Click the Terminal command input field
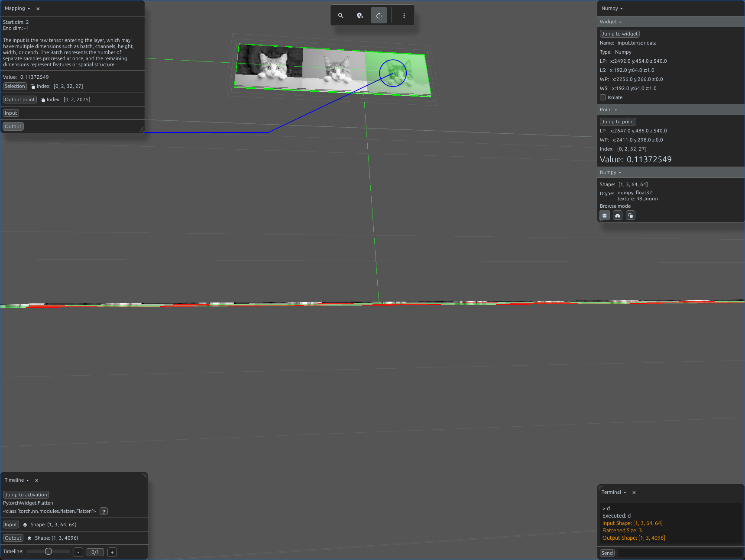745x560 pixels. pyautogui.click(x=680, y=553)
